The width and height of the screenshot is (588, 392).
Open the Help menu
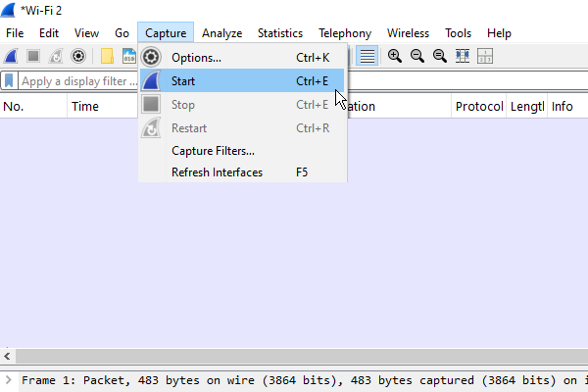[499, 33]
